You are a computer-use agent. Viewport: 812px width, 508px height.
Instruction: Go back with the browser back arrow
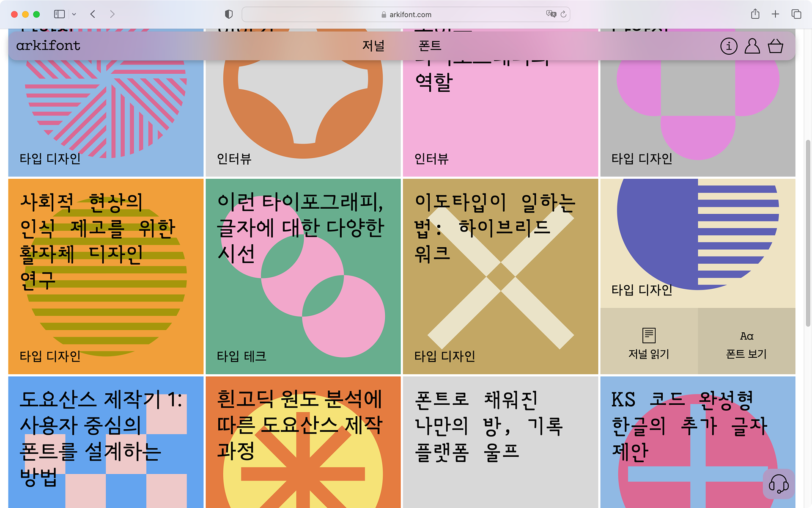(x=93, y=14)
